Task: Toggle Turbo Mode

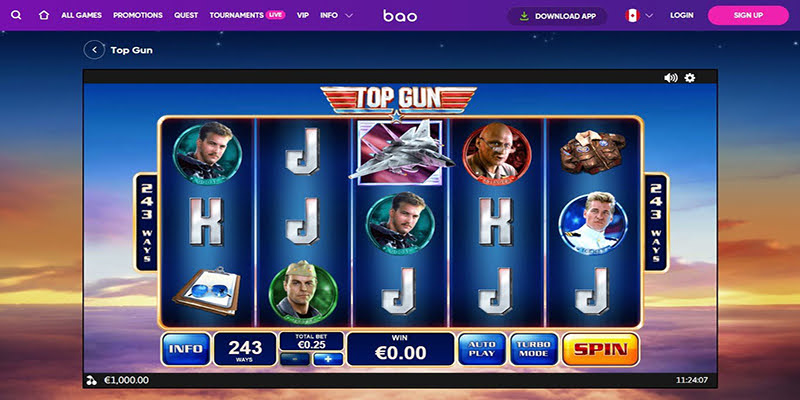Action: tap(534, 349)
